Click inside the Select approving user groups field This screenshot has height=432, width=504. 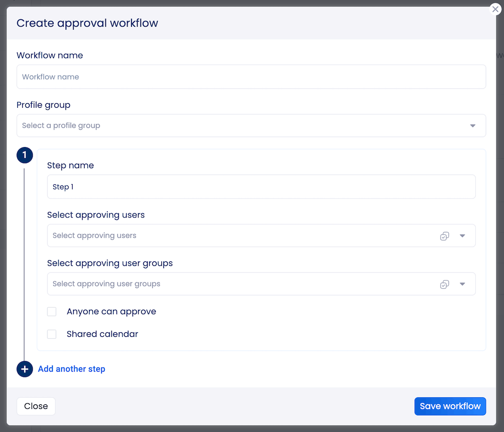click(x=202, y=283)
